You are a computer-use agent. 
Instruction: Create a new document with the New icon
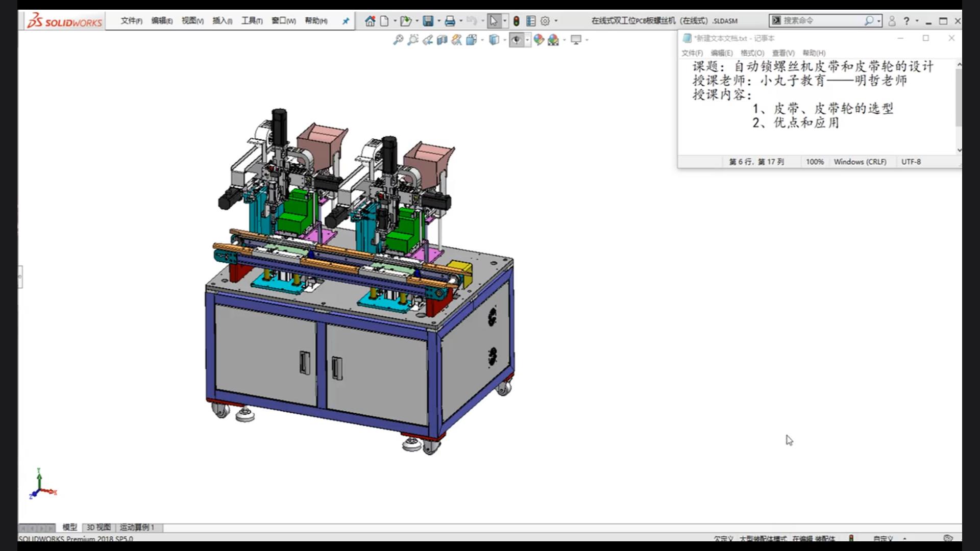tap(384, 21)
